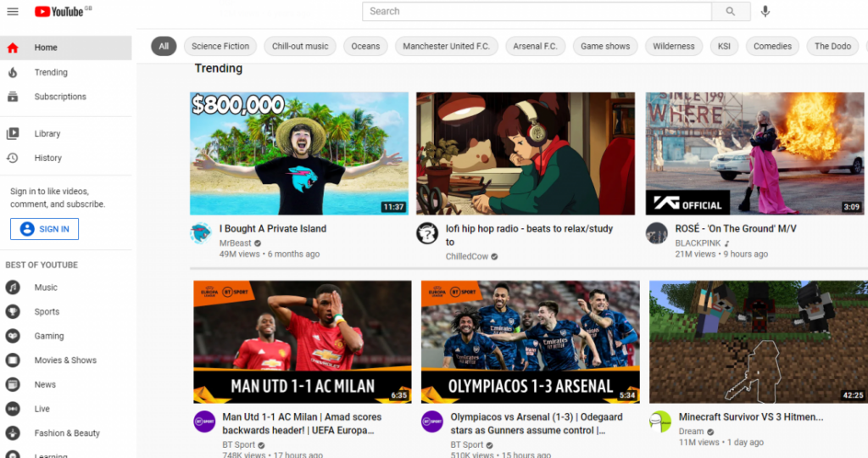The image size is (868, 458).
Task: Select the Comedies filter chip
Action: pyautogui.click(x=772, y=47)
